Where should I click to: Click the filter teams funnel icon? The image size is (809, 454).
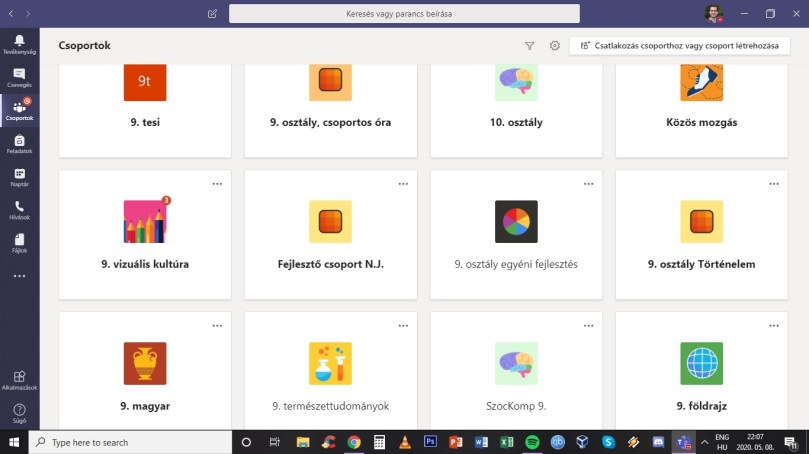pos(529,46)
